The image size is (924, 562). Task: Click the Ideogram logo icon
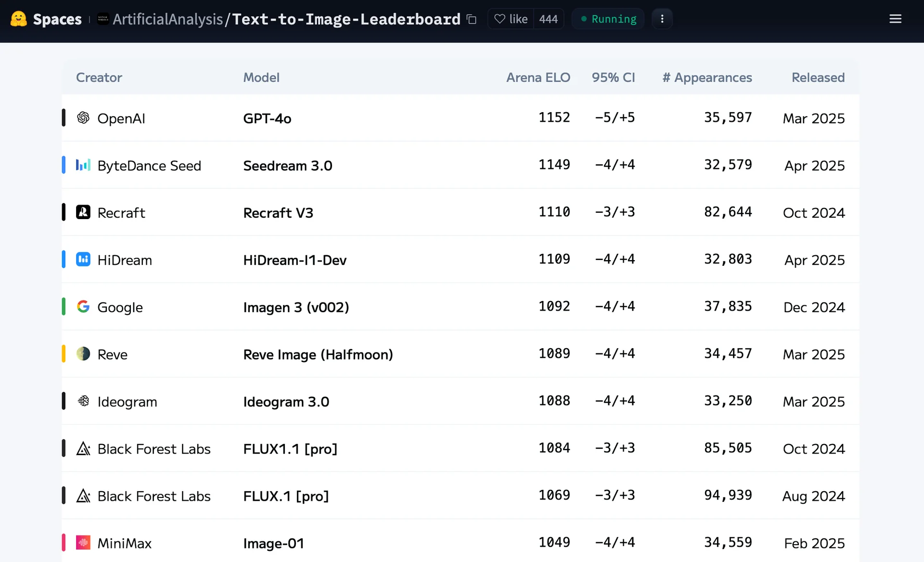tap(83, 401)
